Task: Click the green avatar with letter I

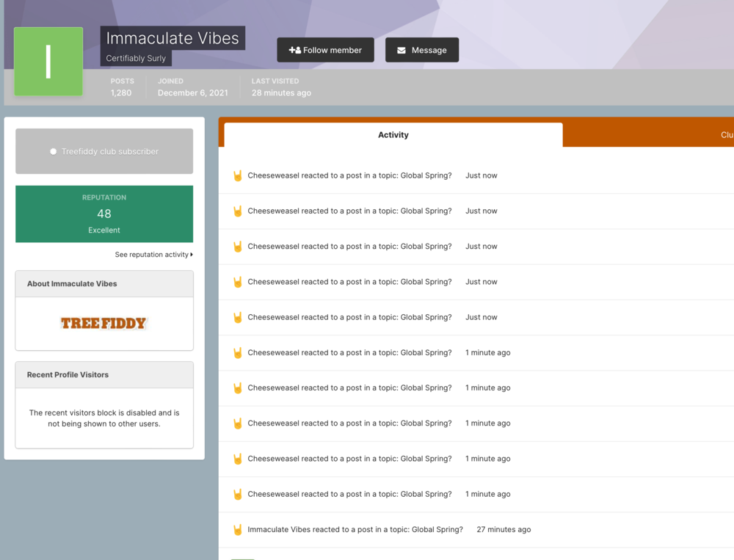Action: [x=48, y=61]
